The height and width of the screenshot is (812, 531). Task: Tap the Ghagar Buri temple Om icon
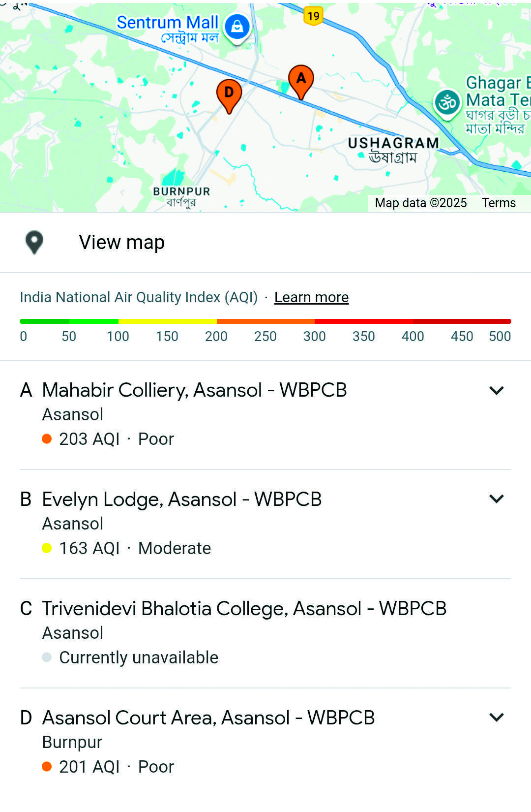(447, 103)
